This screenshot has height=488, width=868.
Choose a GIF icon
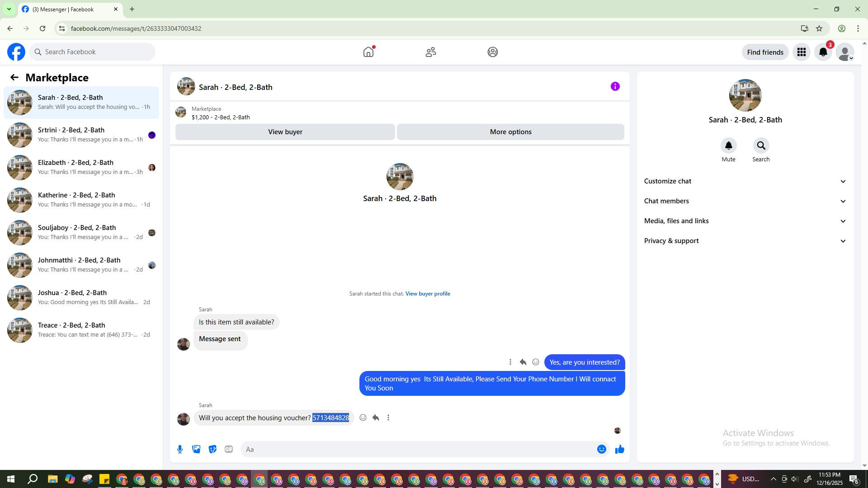[229, 449]
